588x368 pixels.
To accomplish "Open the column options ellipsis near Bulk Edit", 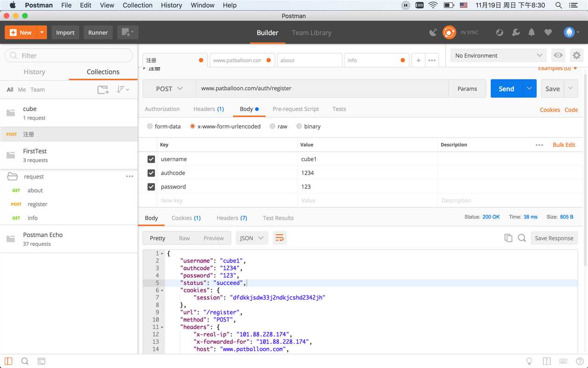I will pos(539,145).
